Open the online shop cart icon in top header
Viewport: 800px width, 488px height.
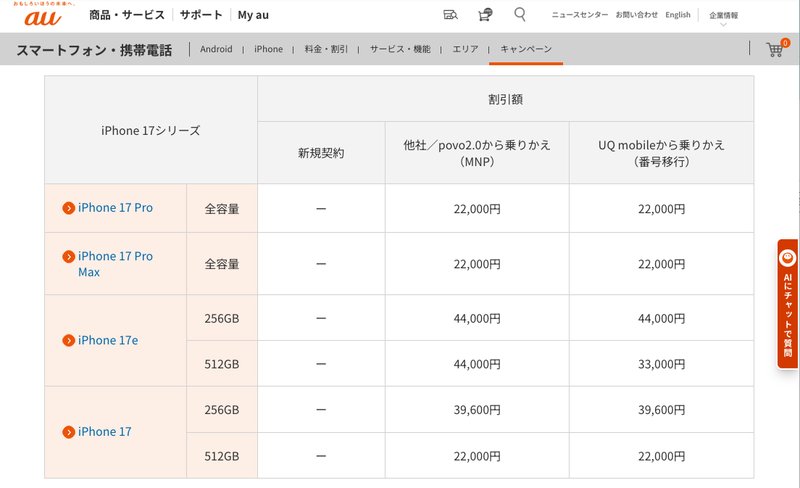click(x=485, y=14)
